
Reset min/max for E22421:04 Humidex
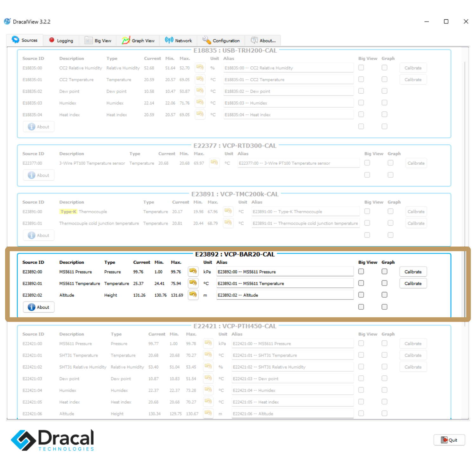point(208,390)
